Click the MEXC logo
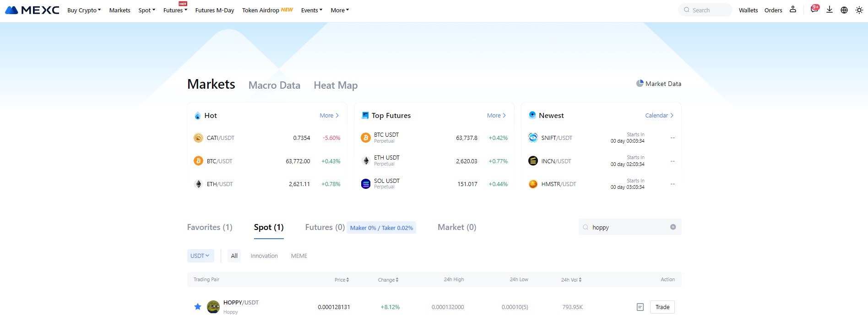 [x=32, y=10]
